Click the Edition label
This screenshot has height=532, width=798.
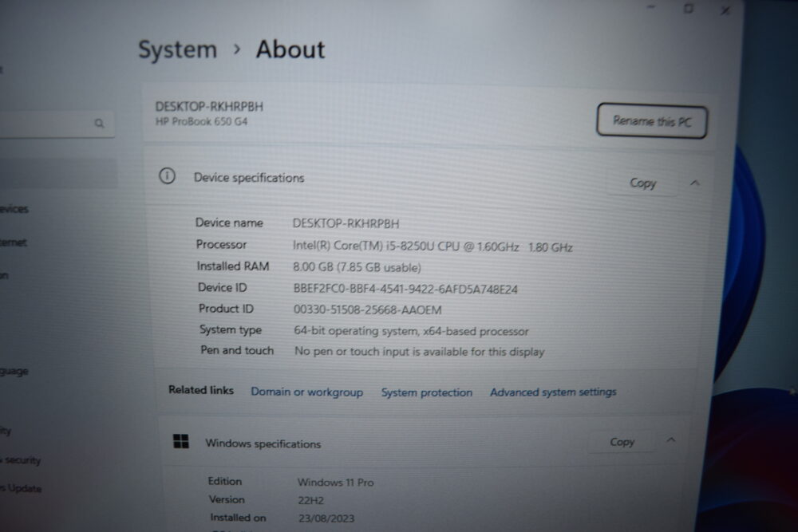[x=225, y=481]
